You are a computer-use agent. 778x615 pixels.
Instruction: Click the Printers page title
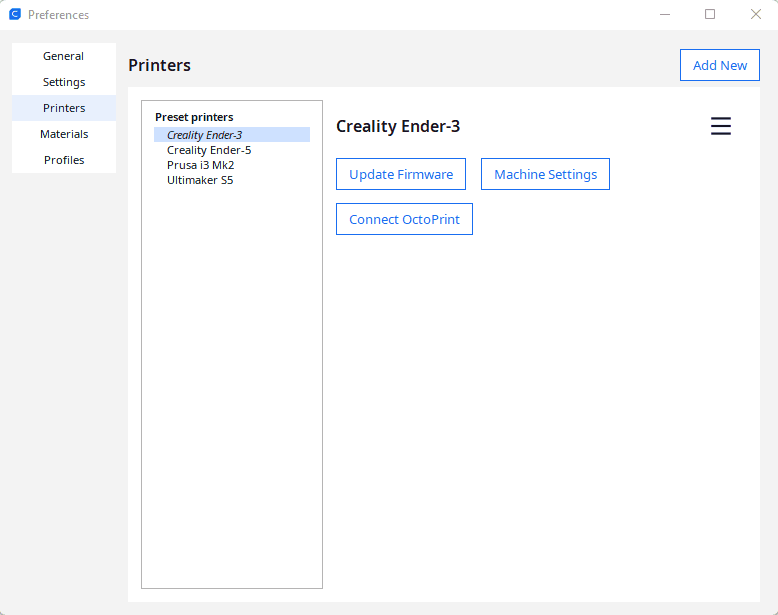[159, 65]
